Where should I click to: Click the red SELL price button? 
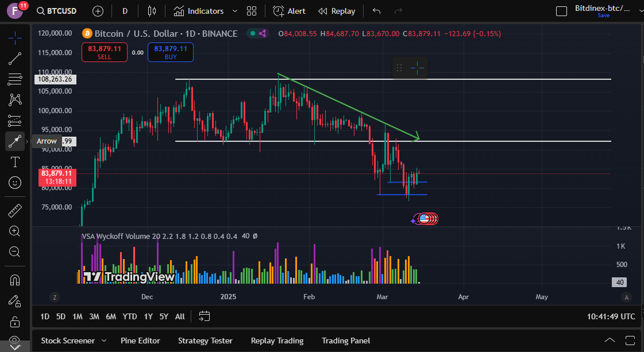(x=105, y=52)
